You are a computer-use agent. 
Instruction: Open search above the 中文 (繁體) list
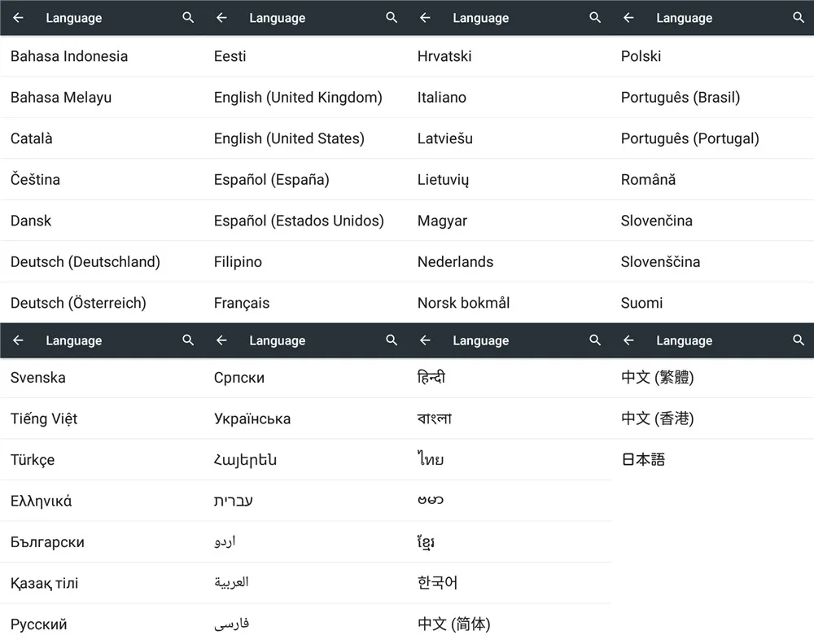point(799,340)
